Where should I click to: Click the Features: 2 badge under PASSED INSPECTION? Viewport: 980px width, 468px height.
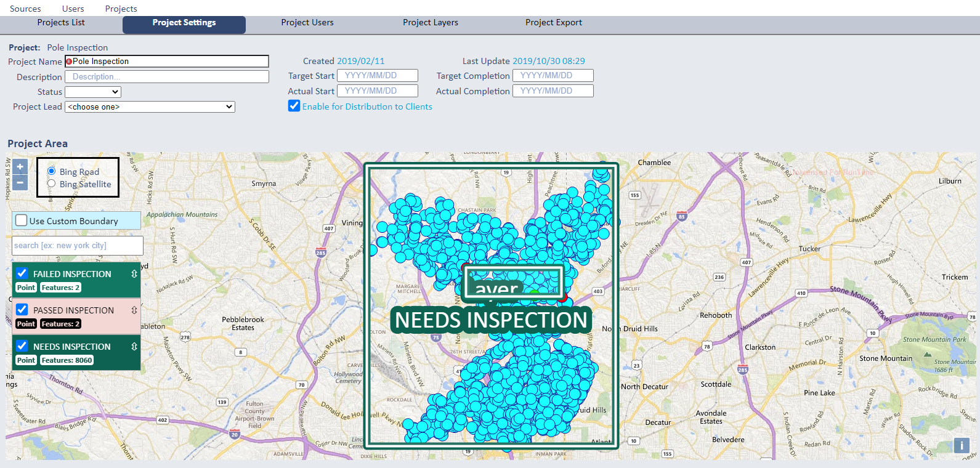coord(60,324)
